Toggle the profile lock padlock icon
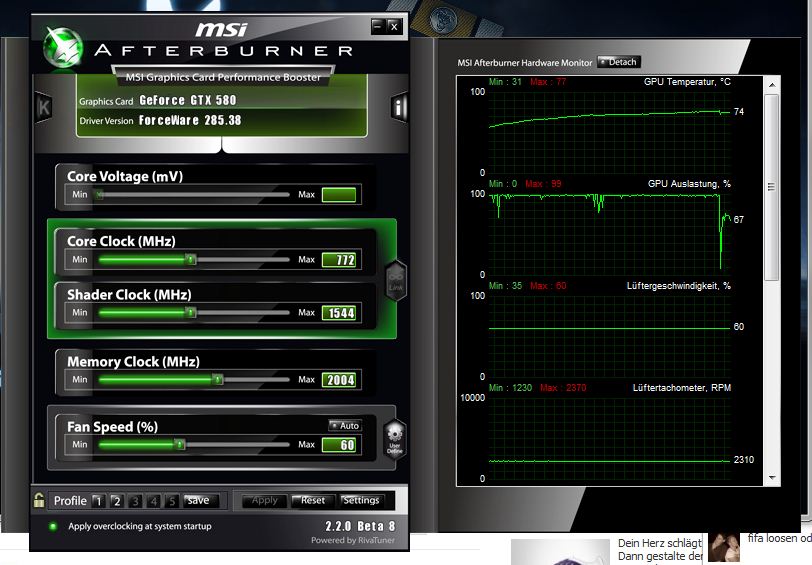 (x=39, y=500)
